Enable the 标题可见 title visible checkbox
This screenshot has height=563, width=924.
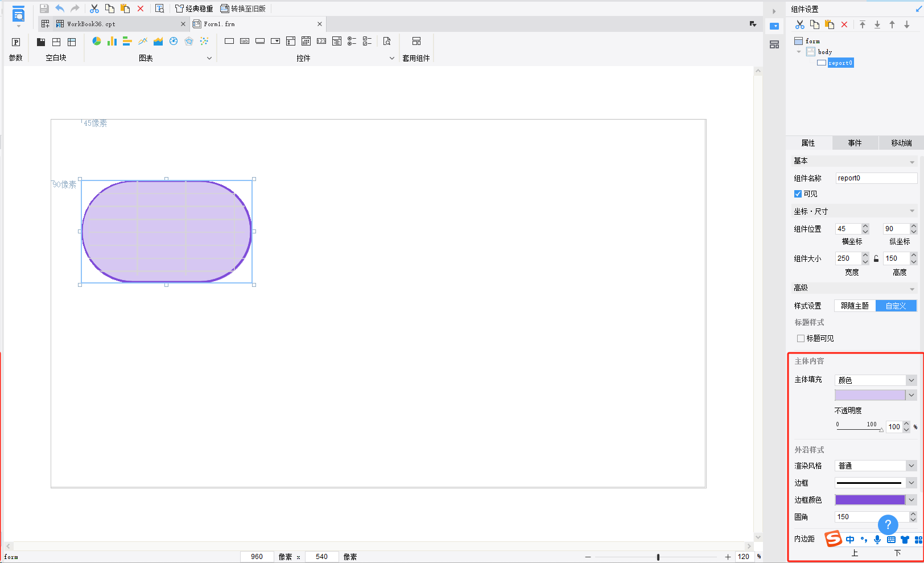[x=801, y=338]
